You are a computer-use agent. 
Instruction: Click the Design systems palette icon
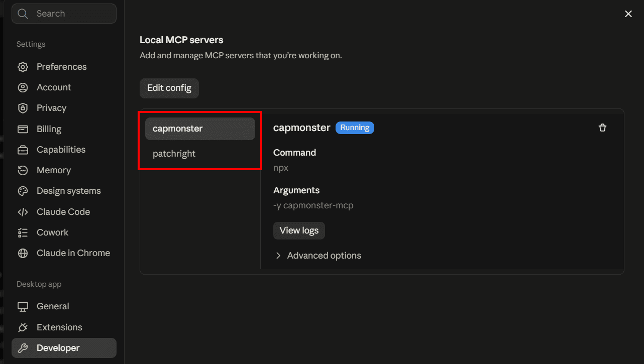coord(23,191)
